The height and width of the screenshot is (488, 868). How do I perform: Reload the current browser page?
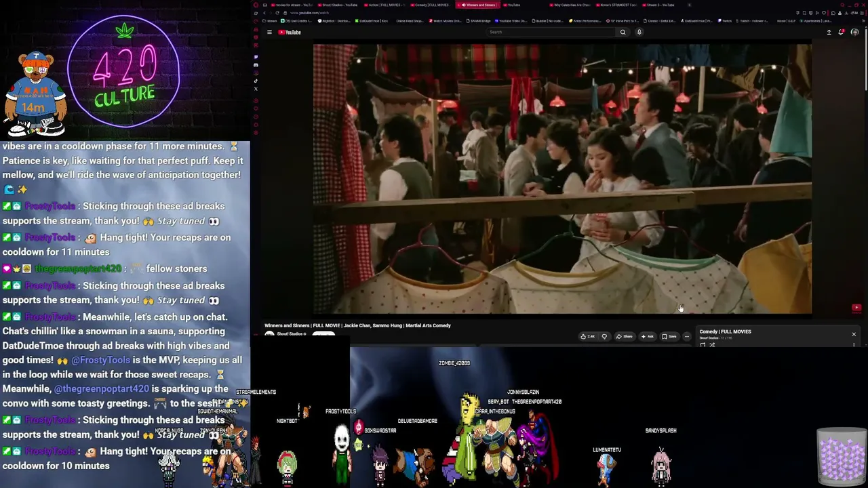click(277, 13)
